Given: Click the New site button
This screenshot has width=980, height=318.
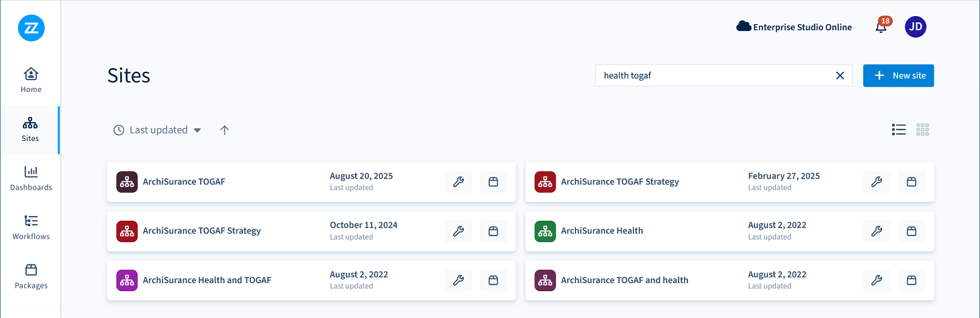Looking at the screenshot, I should click(898, 76).
